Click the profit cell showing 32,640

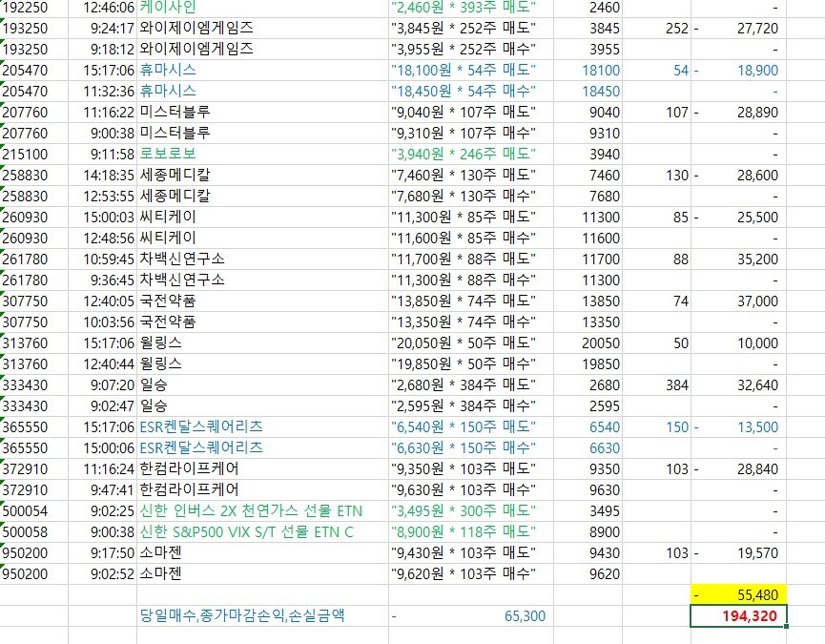pyautogui.click(x=738, y=385)
